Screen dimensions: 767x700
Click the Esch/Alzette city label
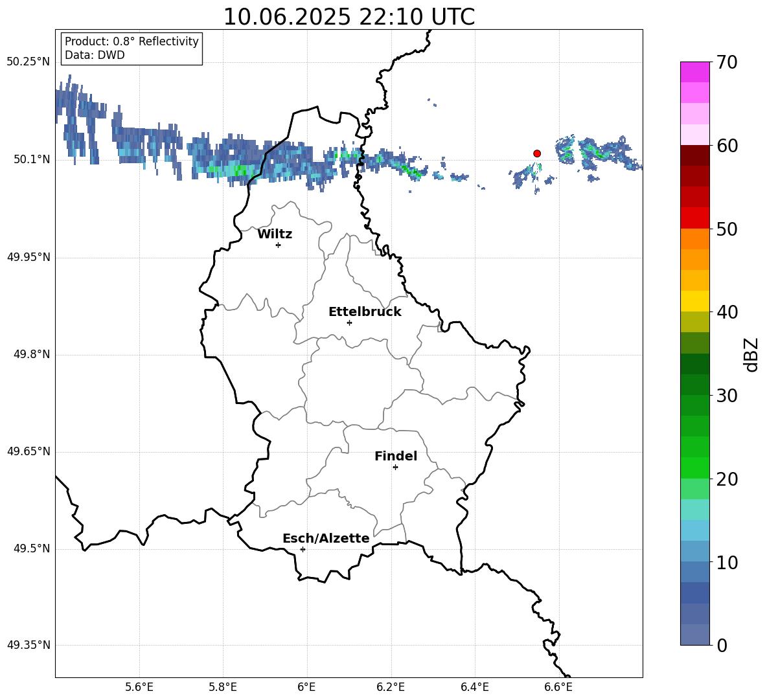click(326, 538)
